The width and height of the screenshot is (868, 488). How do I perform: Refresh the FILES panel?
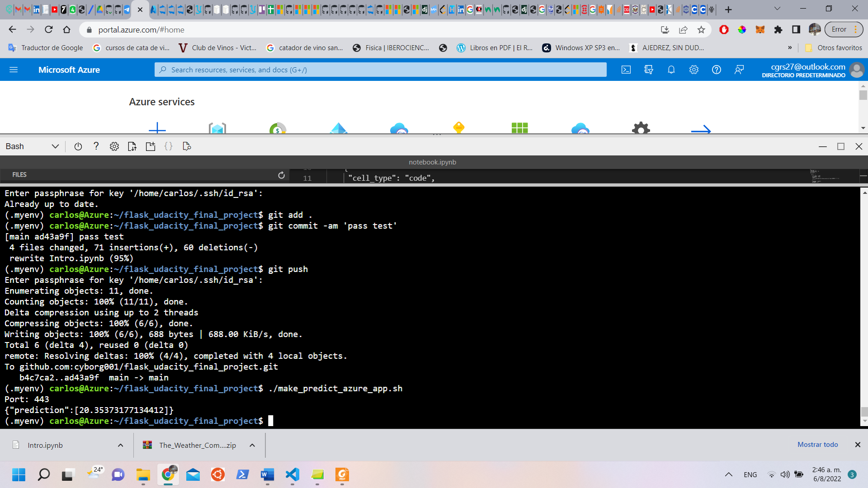click(281, 175)
